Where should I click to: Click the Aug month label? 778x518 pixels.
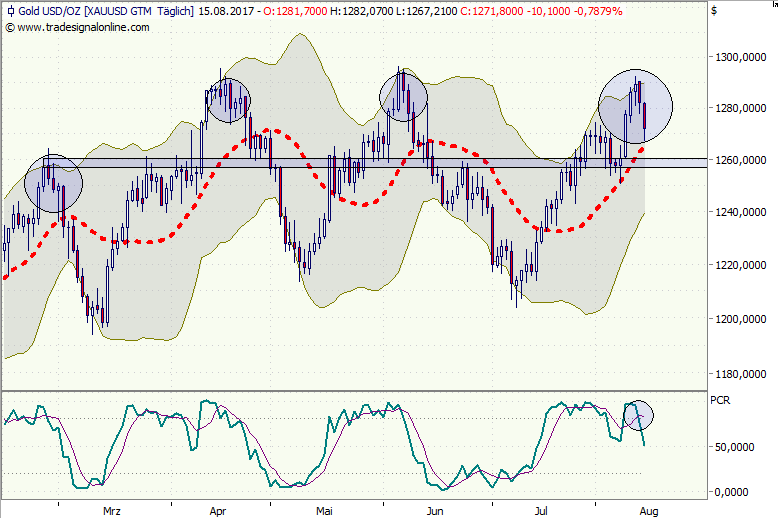[648, 511]
